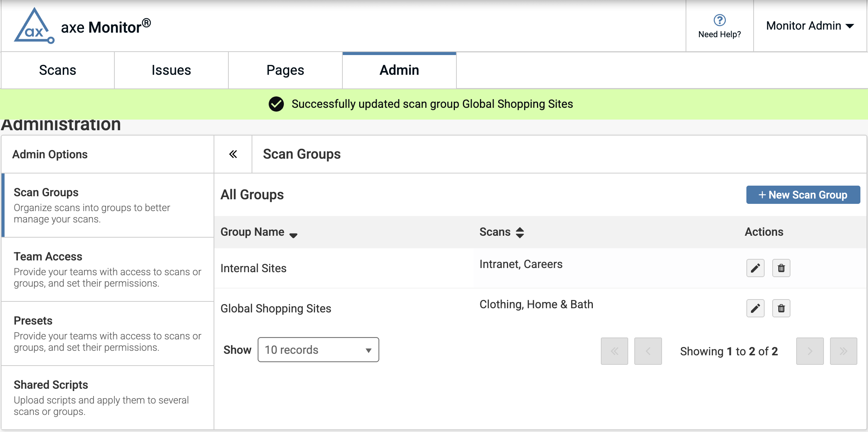Viewport: 868px width, 432px height.
Task: Click the axe Monitor logo icon
Action: [34, 26]
